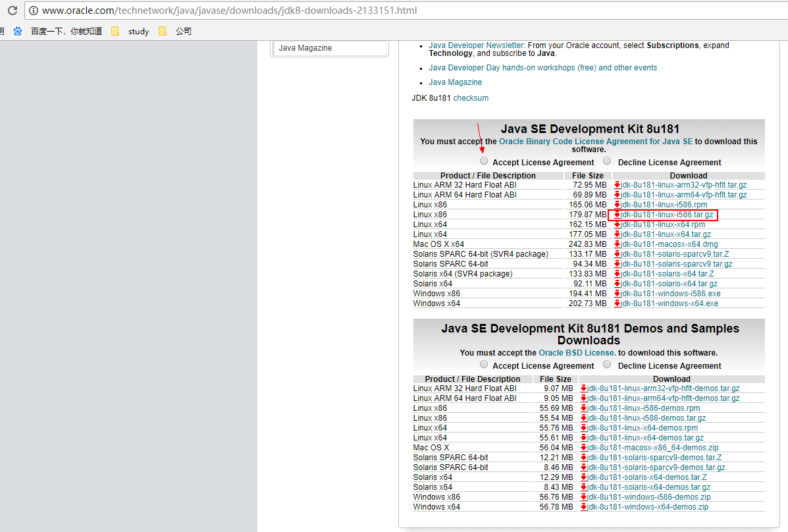Screen dimensions: 788x532
Task: Select Decline License Agreement for Demos and Samples
Action: point(607,364)
